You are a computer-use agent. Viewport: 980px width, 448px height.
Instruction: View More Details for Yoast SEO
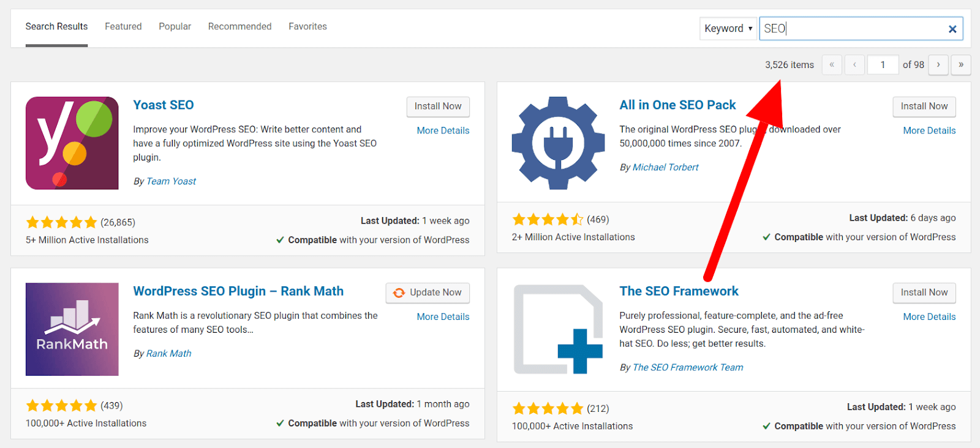pyautogui.click(x=443, y=131)
